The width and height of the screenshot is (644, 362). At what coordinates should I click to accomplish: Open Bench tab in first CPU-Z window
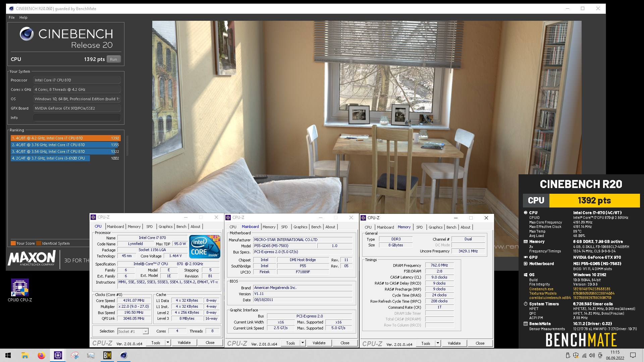(181, 227)
